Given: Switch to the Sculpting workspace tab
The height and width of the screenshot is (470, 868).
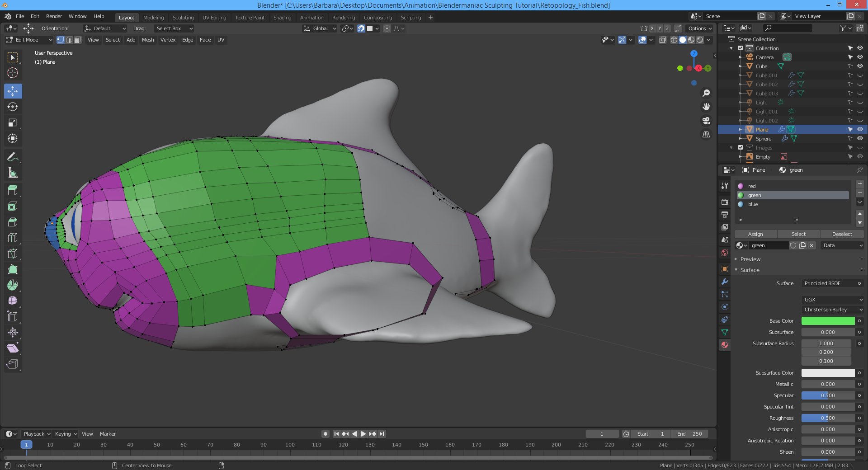Looking at the screenshot, I should (183, 18).
